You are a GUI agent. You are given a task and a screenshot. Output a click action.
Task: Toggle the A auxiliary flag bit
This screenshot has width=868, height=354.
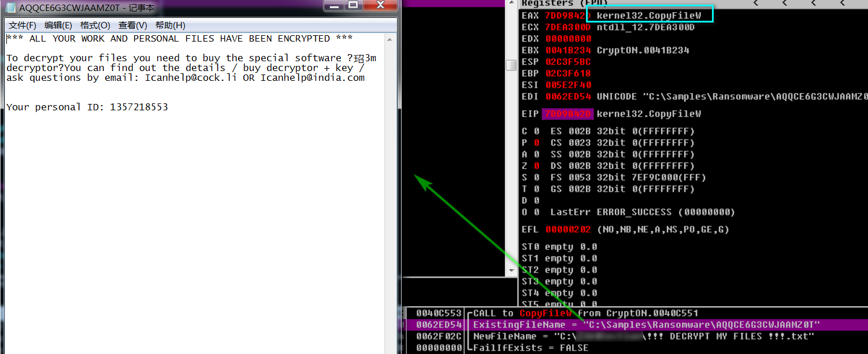536,154
